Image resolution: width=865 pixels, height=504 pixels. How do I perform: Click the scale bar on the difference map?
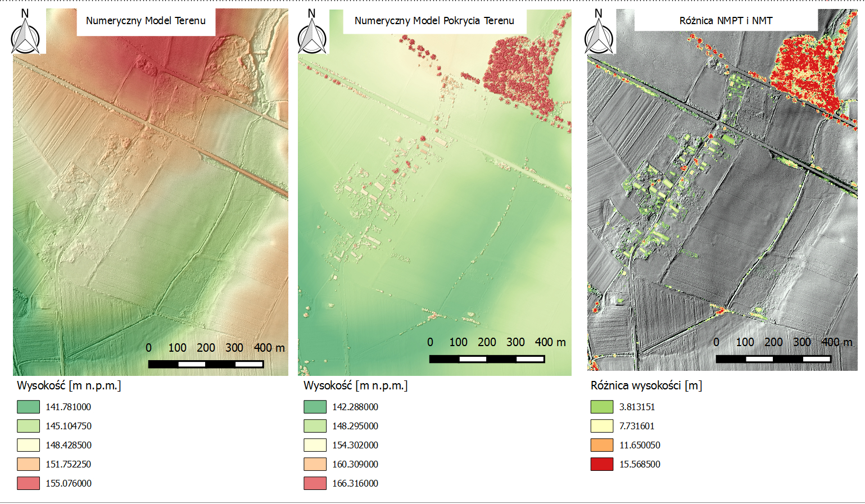click(x=773, y=358)
